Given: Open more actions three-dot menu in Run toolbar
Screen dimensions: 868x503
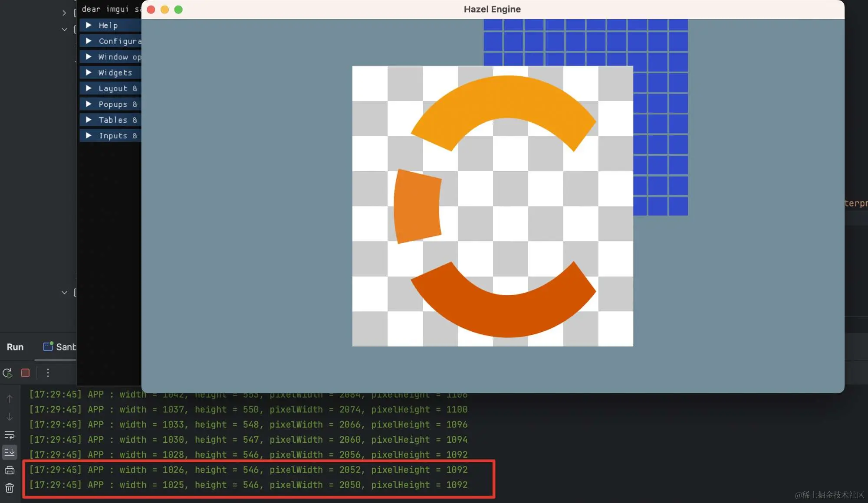Looking at the screenshot, I should tap(48, 373).
